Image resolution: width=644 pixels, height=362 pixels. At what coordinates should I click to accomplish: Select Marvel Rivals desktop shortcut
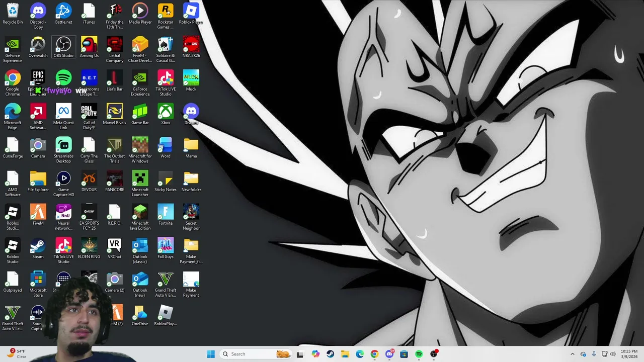click(115, 115)
